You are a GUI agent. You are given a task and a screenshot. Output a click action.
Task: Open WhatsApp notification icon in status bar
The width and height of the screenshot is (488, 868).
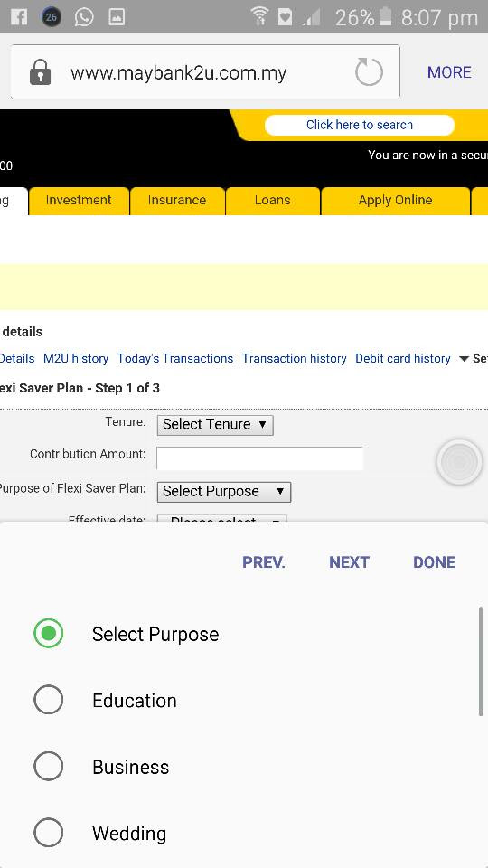pos(84,16)
